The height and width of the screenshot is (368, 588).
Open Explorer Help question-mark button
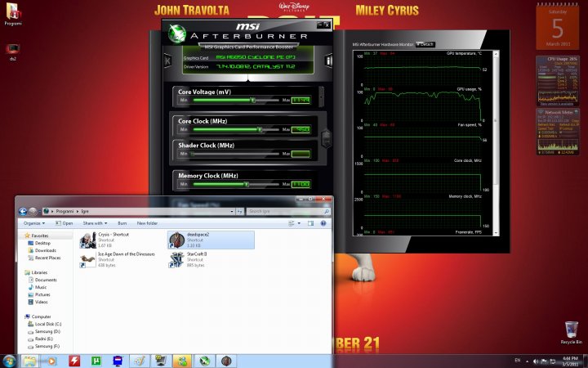323,223
